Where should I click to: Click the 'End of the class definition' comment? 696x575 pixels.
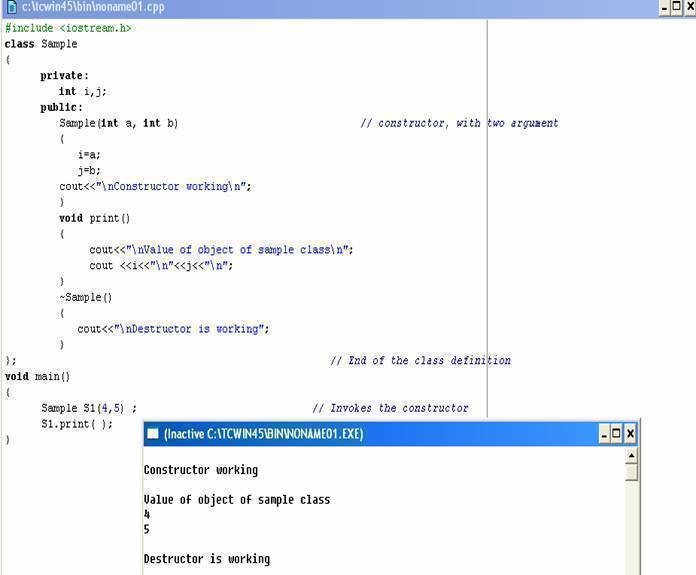click(x=420, y=361)
